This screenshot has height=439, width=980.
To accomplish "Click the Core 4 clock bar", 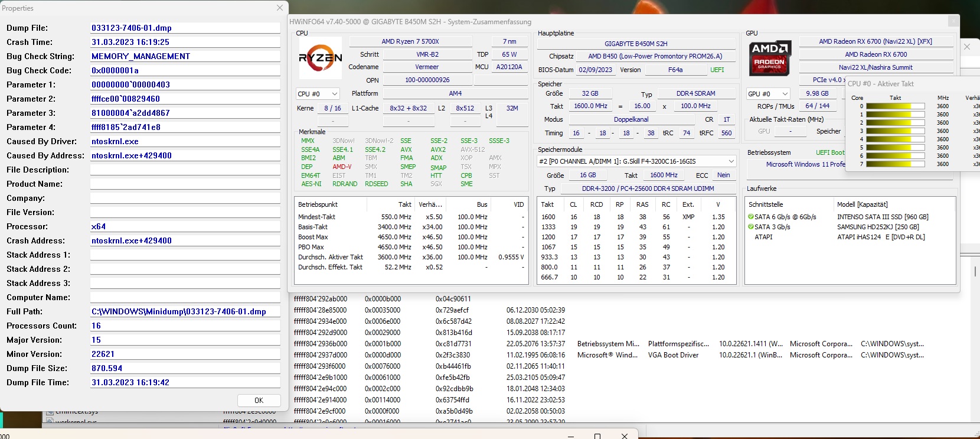I will 895,139.
